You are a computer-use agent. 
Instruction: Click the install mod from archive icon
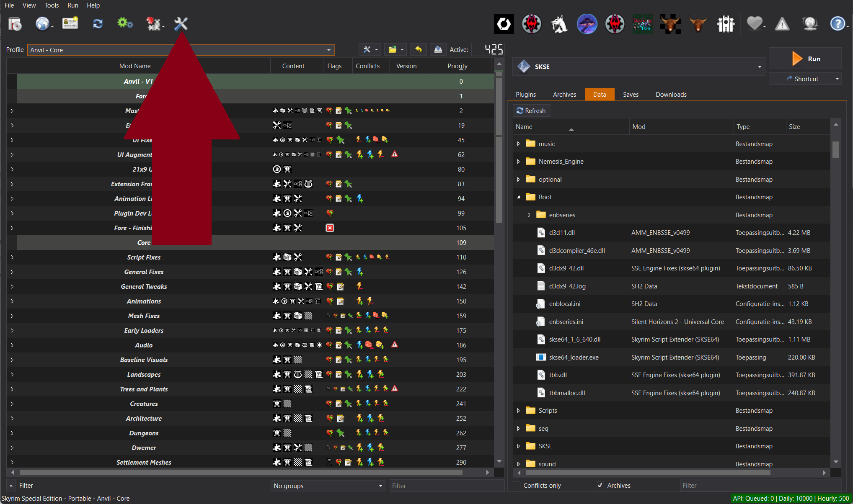tap(15, 24)
